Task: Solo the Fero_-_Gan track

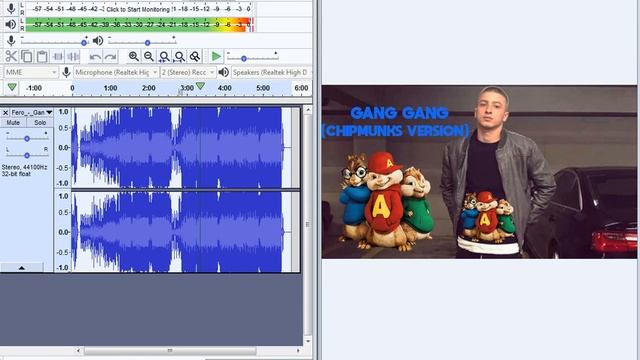Action: [x=40, y=122]
